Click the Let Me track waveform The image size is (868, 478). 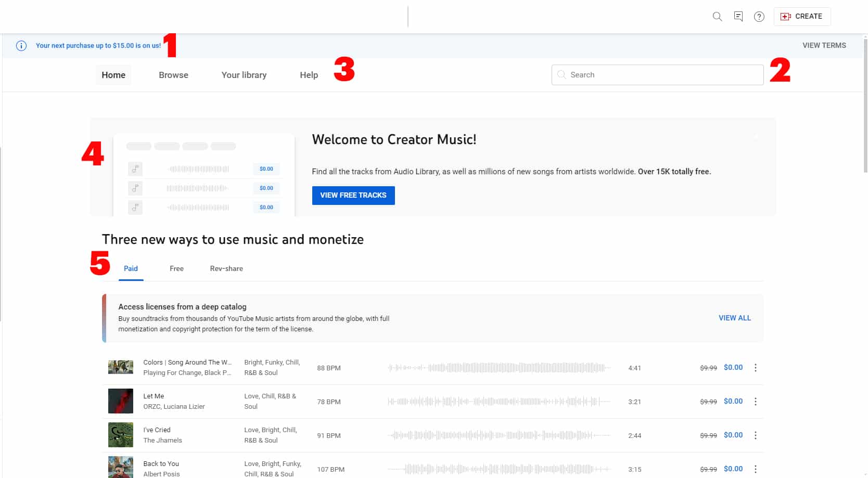(x=499, y=402)
